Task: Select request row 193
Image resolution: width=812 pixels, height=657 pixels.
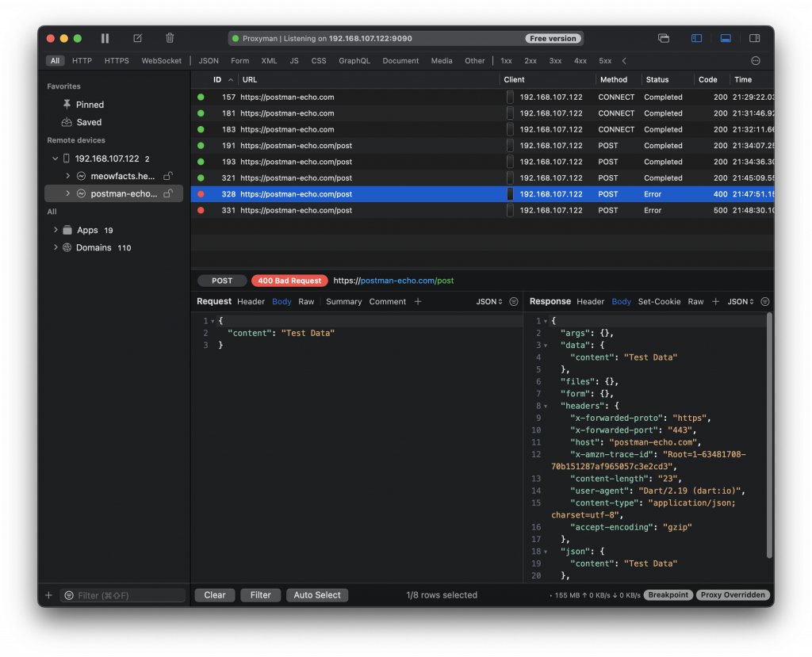Action: point(482,162)
